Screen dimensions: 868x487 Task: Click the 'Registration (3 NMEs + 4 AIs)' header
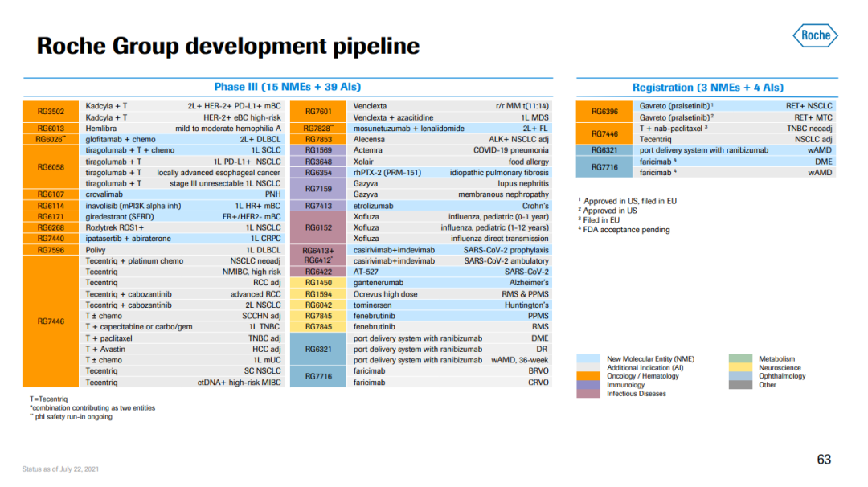[707, 88]
